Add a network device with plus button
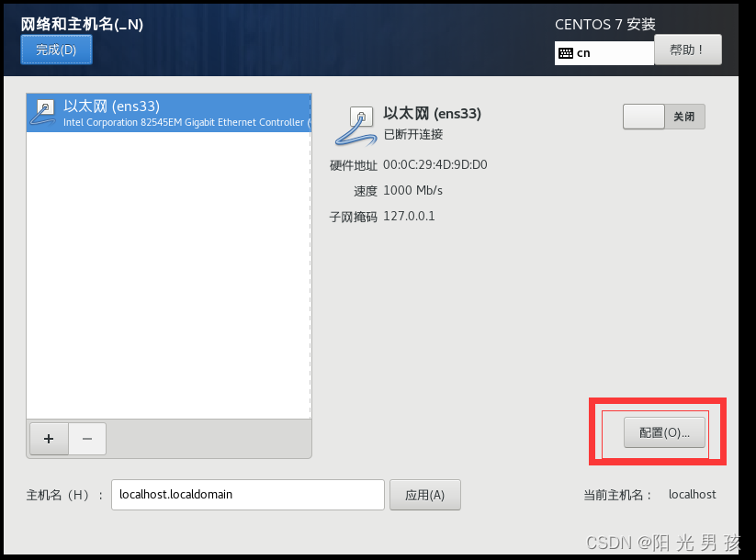Viewport: 756px width, 560px height. (x=49, y=439)
